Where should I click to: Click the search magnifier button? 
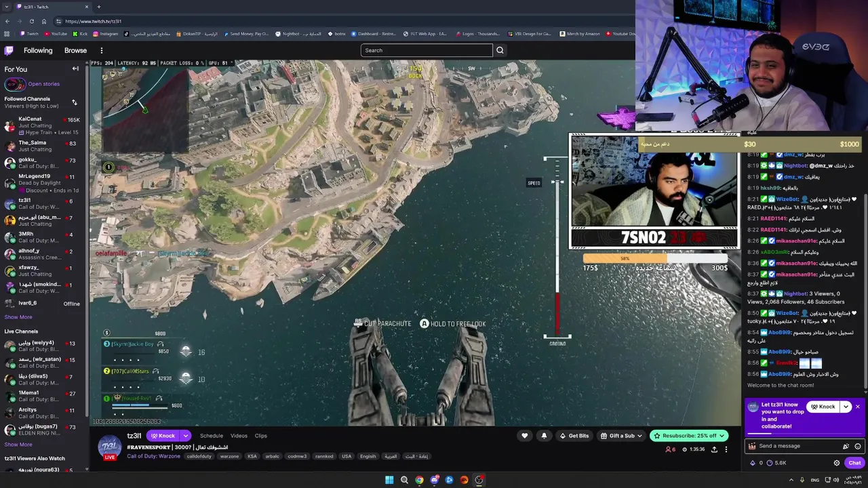[x=500, y=50]
